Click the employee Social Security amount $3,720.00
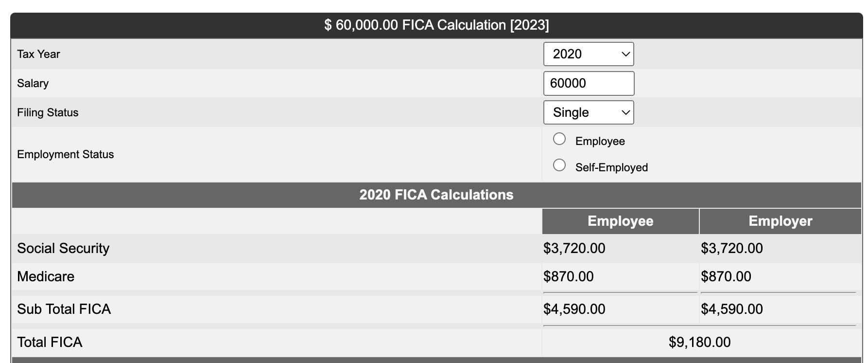Screen dimensions: 868x363 tap(574, 248)
